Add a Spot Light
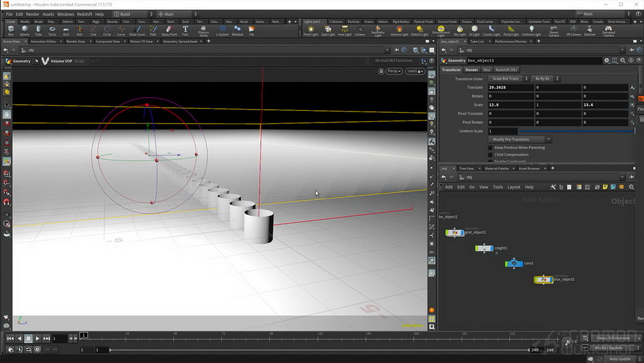This screenshot has height=363, width=644. 328,31
